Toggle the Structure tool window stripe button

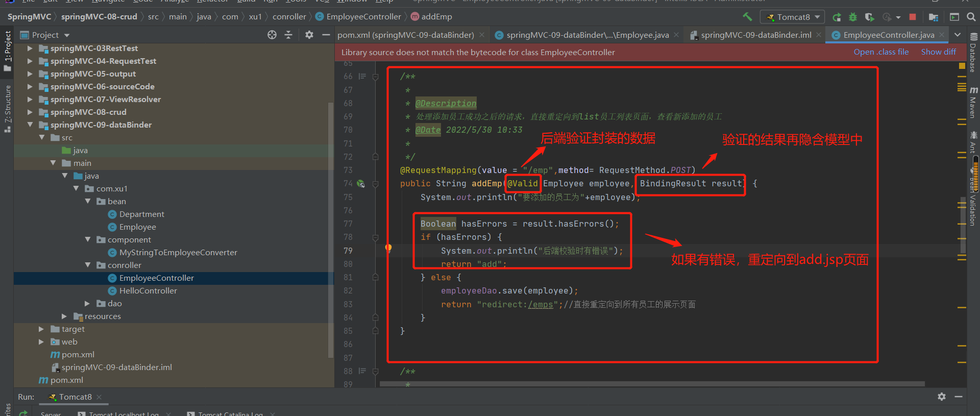pyautogui.click(x=7, y=109)
